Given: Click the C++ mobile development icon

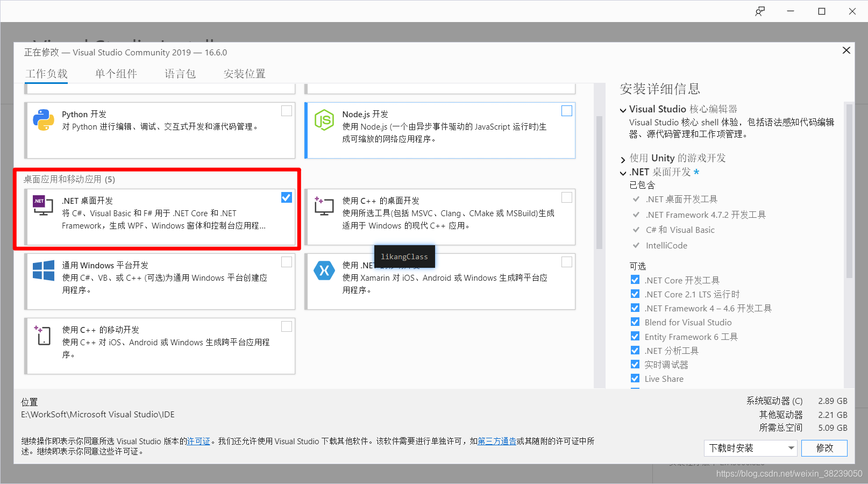Looking at the screenshot, I should click(x=42, y=335).
